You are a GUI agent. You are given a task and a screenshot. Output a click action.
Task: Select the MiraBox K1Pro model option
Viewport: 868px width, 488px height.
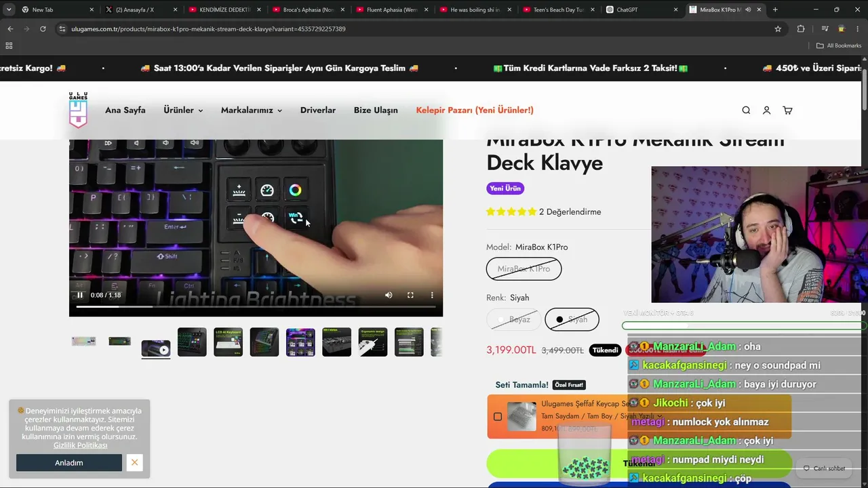524,269
